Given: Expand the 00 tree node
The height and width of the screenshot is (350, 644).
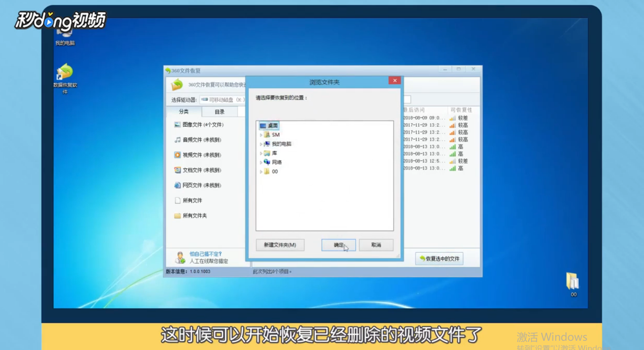Looking at the screenshot, I should coord(261,172).
